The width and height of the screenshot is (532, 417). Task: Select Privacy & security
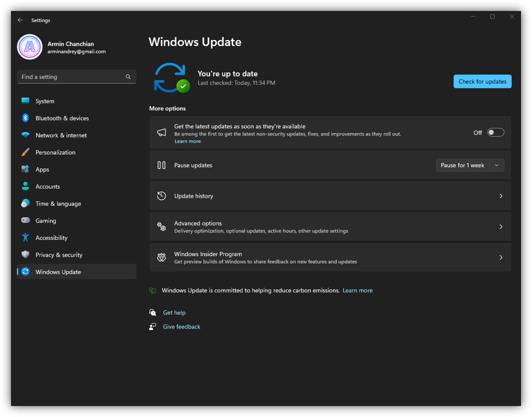tap(77, 255)
